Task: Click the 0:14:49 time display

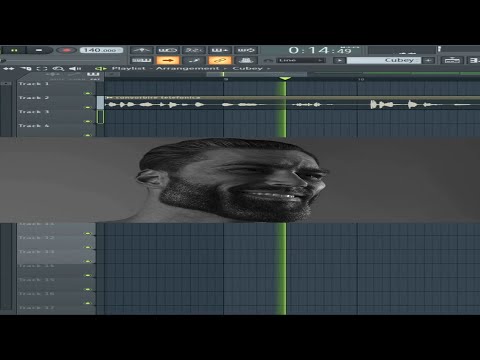Action: [x=321, y=50]
